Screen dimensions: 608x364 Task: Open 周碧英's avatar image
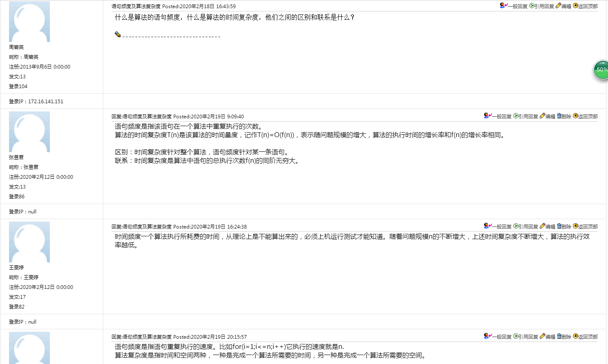pyautogui.click(x=29, y=22)
